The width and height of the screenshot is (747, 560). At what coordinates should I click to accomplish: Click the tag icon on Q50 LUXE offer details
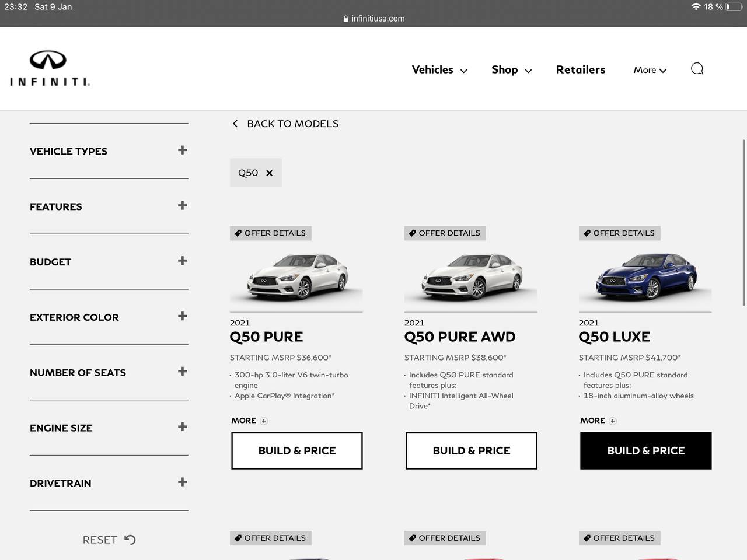coord(587,233)
